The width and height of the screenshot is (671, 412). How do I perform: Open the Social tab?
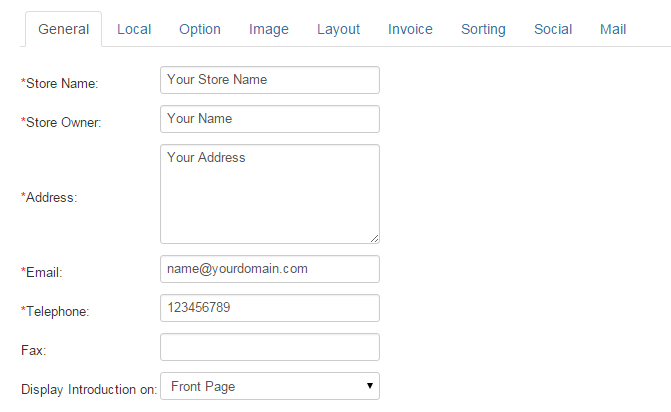[x=553, y=29]
